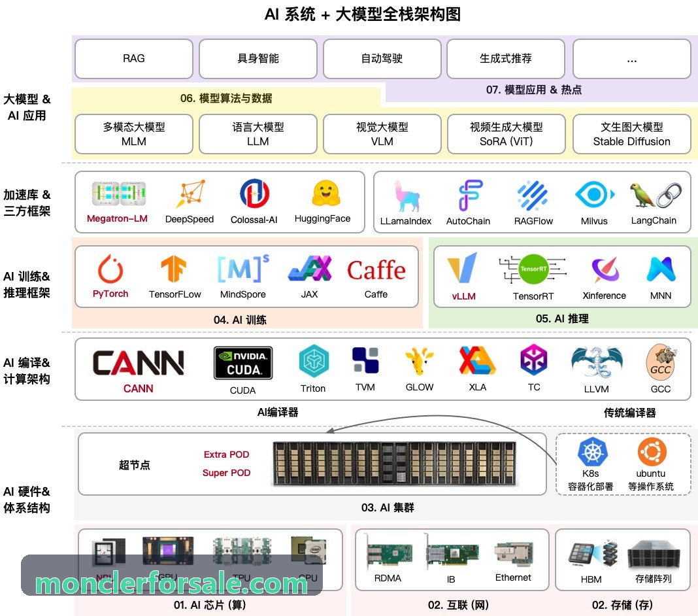Click the GLOW giraffe icon
Viewport: 698px width, 616px height.
(420, 361)
